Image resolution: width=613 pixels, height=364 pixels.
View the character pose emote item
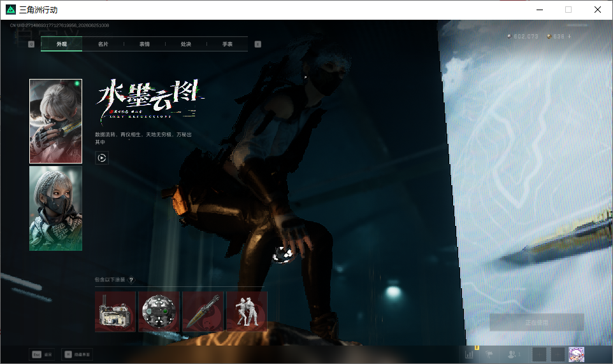(247, 312)
